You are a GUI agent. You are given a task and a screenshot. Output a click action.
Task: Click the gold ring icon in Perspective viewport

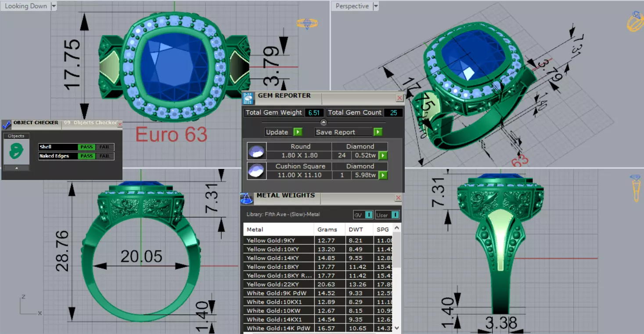coord(635,21)
